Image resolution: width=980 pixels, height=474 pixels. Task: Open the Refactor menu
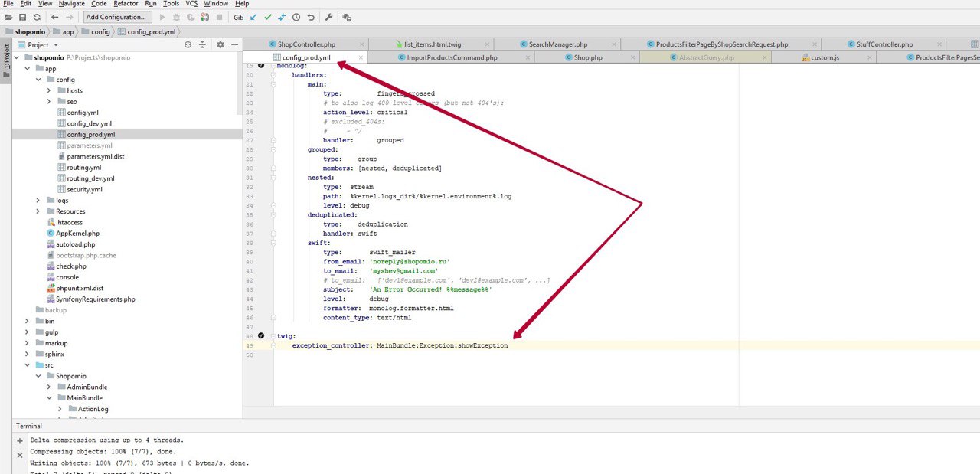pos(126,4)
